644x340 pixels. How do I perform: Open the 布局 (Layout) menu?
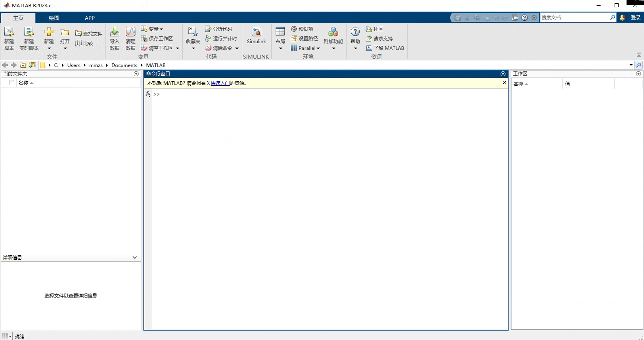tap(280, 38)
